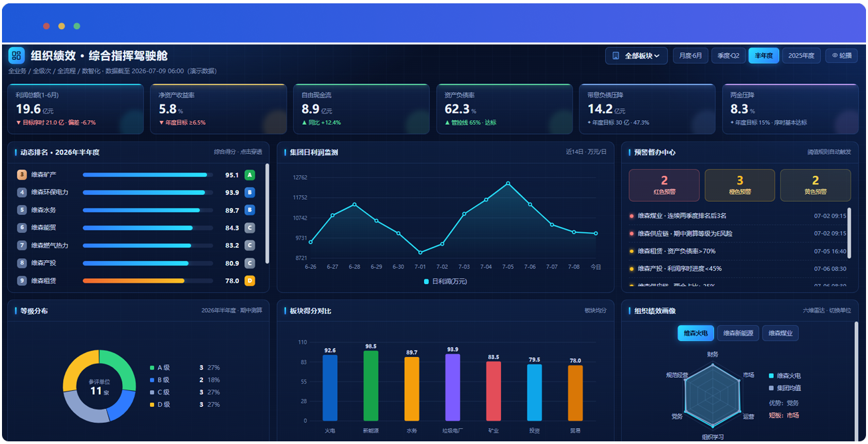The image size is (868, 444).
Task: Toggle 集团均值 radar legend entry
Action: tap(784, 388)
